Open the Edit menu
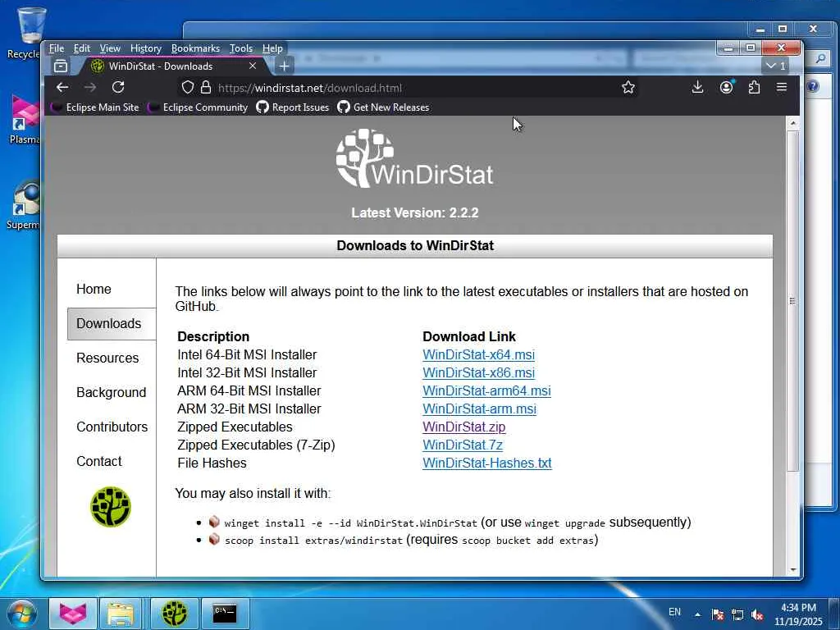 81,48
